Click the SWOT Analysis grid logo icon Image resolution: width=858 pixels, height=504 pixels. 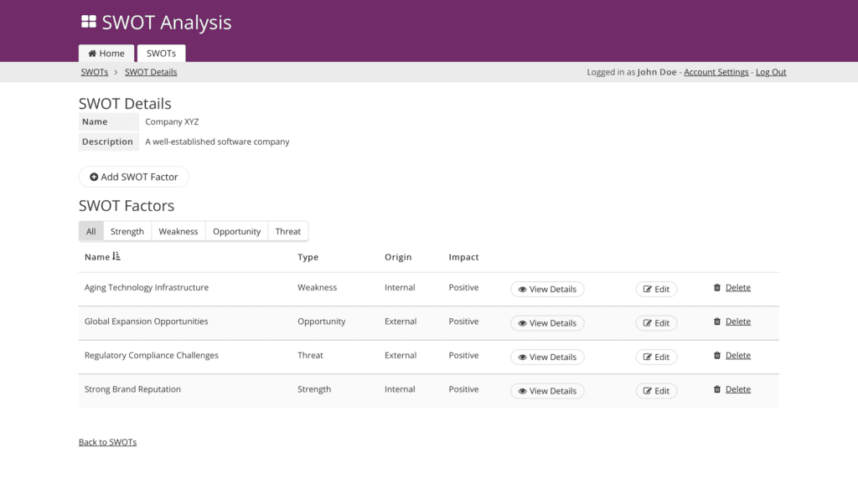[89, 23]
